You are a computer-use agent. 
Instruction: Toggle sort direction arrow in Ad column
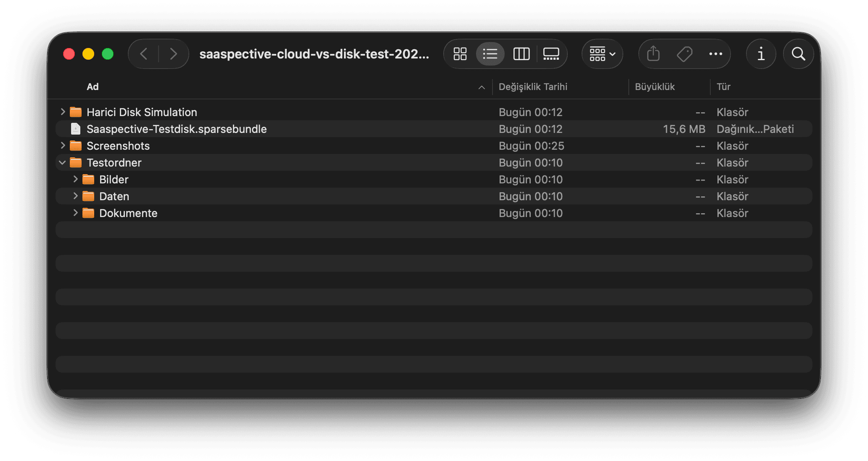coord(482,87)
